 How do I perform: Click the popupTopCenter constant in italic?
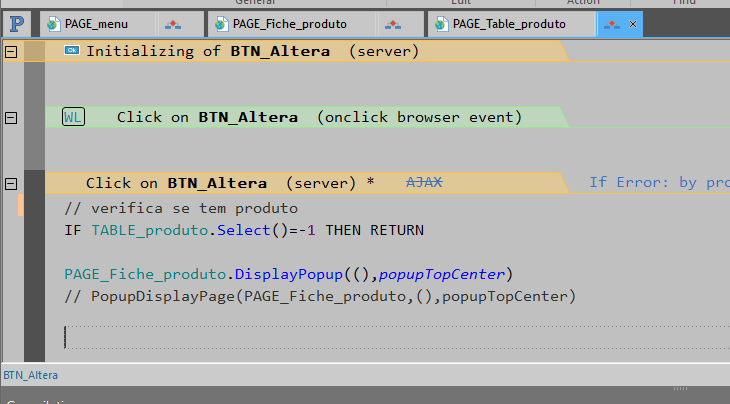pos(442,274)
